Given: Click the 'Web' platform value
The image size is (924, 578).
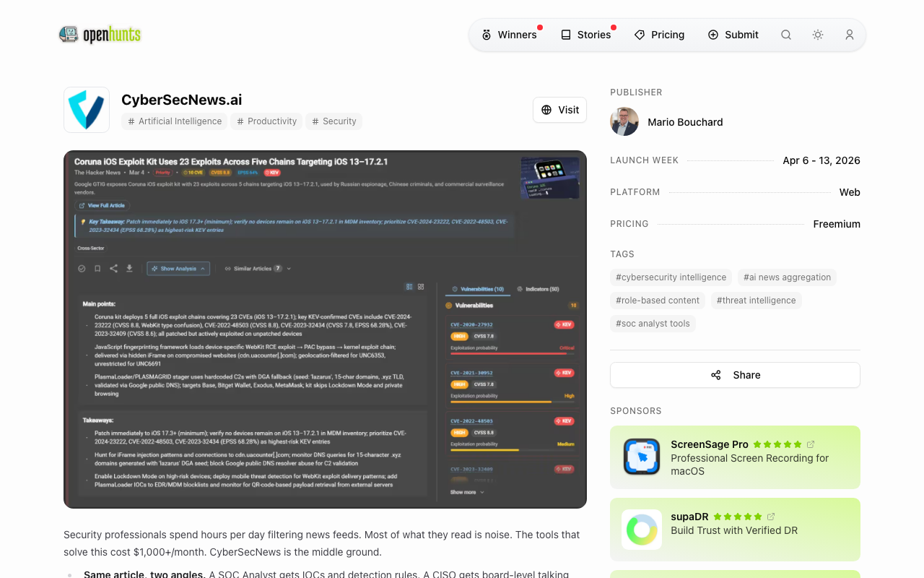Looking at the screenshot, I should click(x=850, y=192).
